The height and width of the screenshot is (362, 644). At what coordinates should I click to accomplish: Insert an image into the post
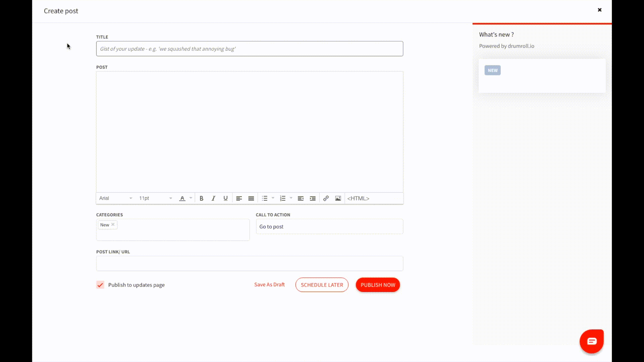[338, 198]
